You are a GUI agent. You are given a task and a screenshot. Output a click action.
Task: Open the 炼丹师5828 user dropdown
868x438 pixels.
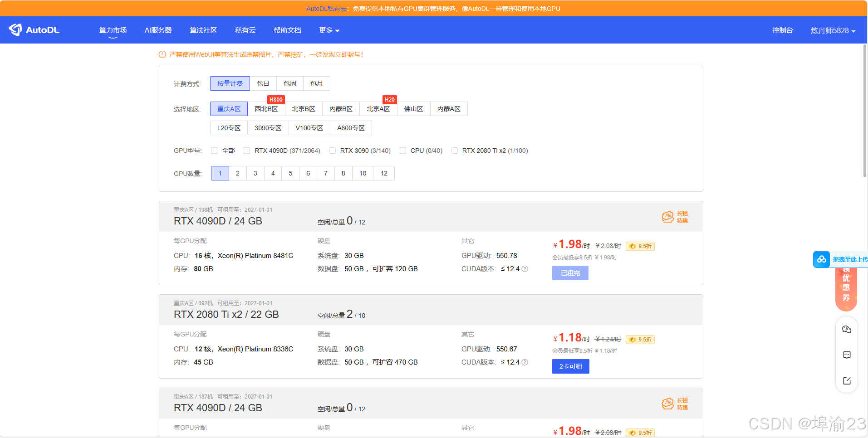pyautogui.click(x=833, y=31)
